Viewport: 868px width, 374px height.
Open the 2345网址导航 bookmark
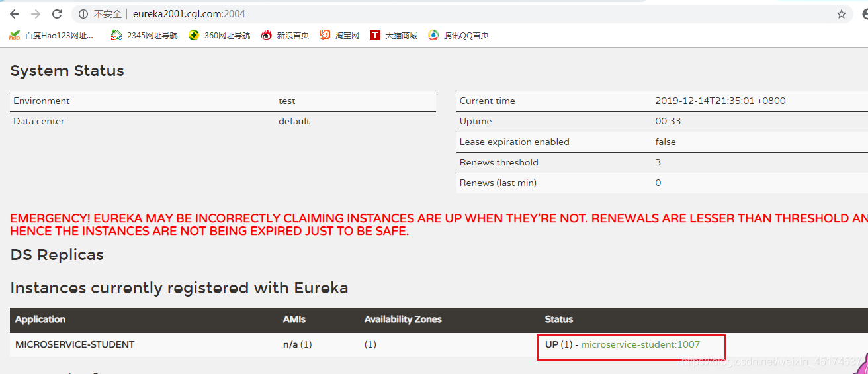144,36
